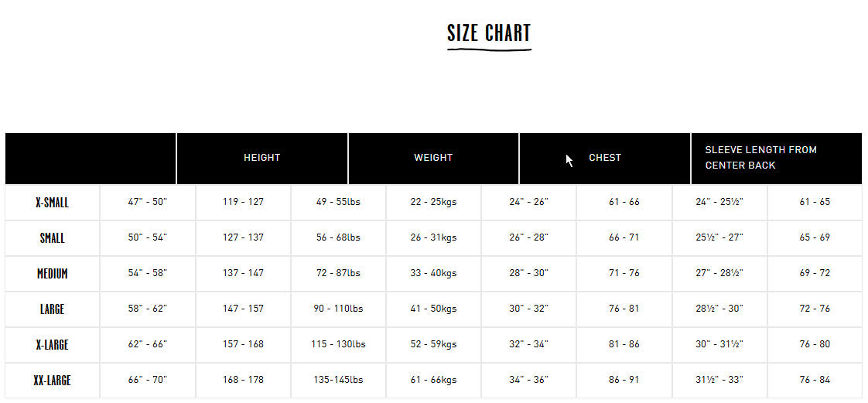Select the XX-LARGE row label
The width and height of the screenshot is (868, 403).
[52, 381]
